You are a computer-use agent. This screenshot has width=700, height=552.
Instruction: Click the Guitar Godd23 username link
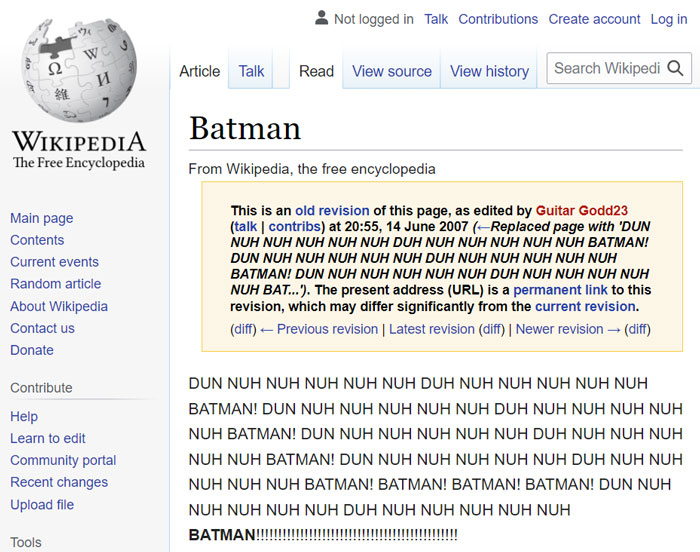tap(582, 211)
